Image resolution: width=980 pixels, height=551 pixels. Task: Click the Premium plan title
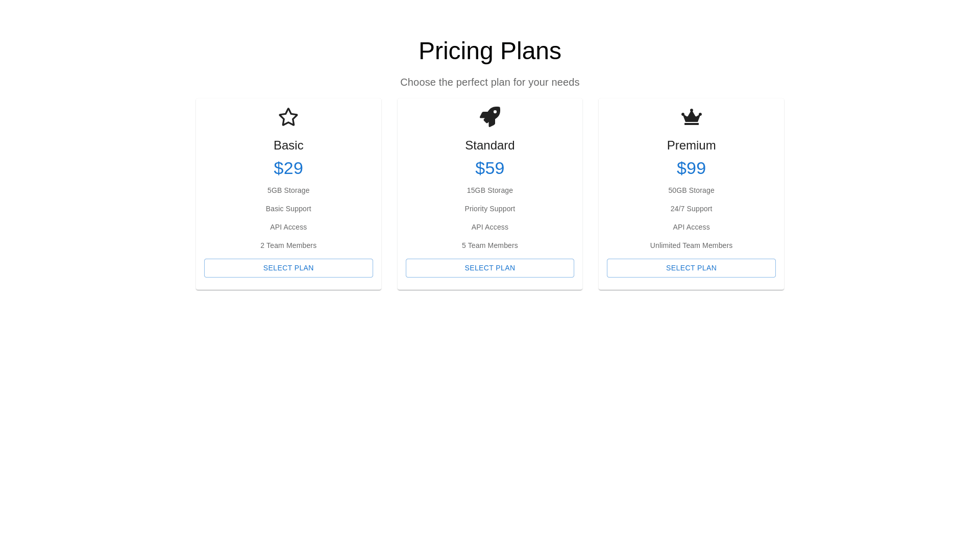pos(691,145)
